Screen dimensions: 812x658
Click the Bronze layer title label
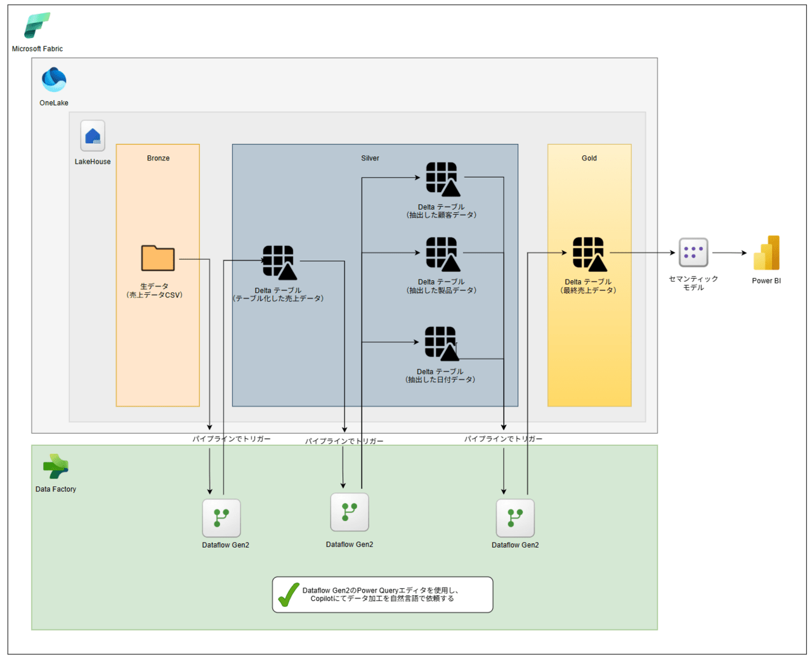(x=158, y=158)
